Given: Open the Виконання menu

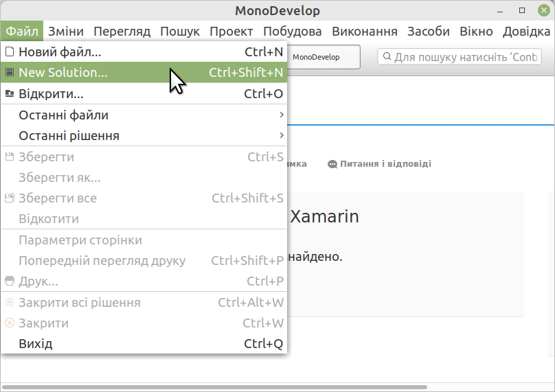Looking at the screenshot, I should pos(365,31).
